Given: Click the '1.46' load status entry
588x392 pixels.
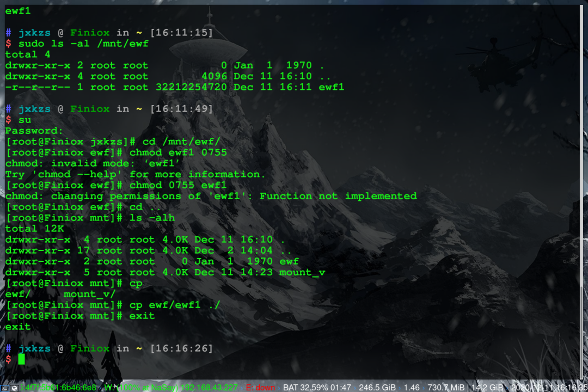Looking at the screenshot, I should pyautogui.click(x=412, y=388).
